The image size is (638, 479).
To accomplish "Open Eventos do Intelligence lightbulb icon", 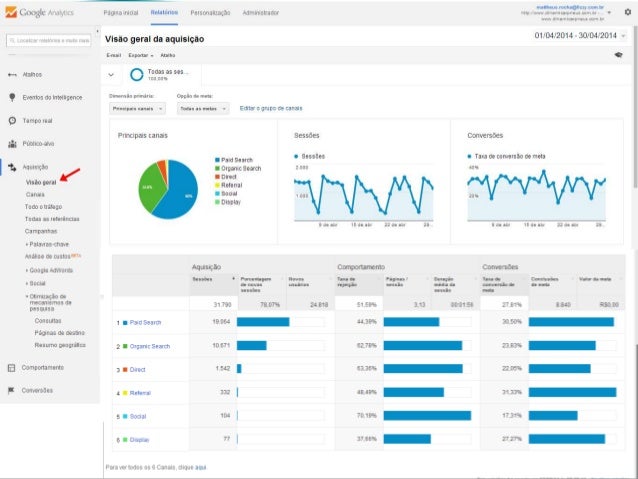I will (12, 97).
